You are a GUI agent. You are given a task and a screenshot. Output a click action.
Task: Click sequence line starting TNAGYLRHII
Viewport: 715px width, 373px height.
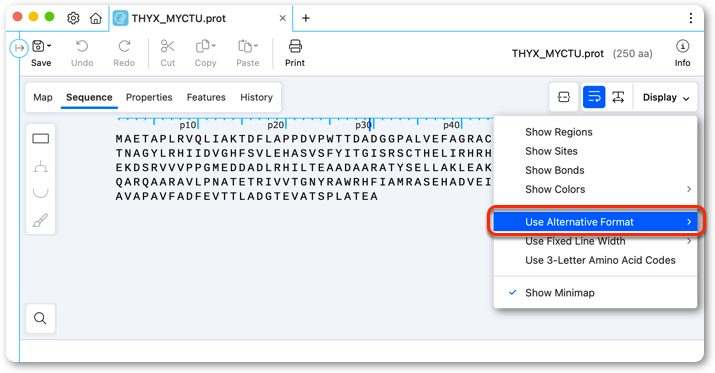304,153
